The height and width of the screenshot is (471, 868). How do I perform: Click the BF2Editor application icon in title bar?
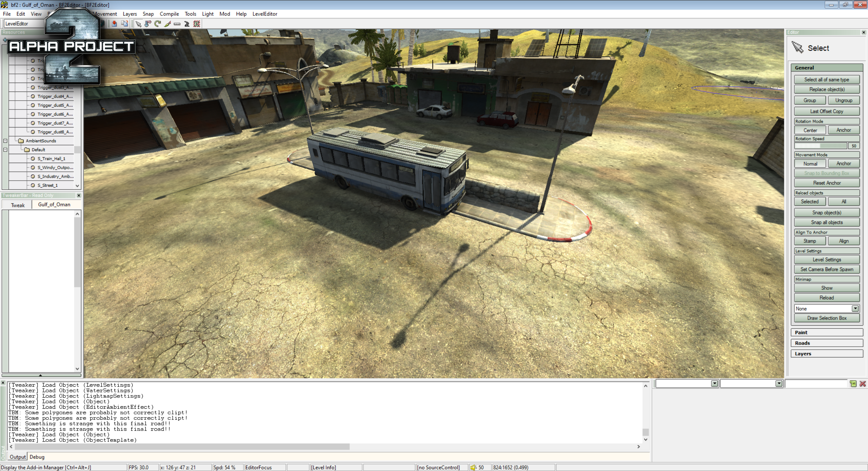pyautogui.click(x=4, y=5)
